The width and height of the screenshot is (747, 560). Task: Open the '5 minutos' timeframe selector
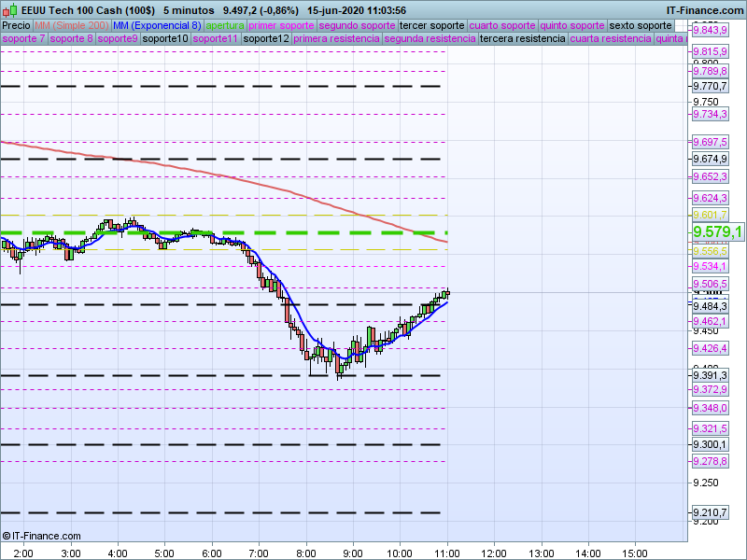pyautogui.click(x=190, y=9)
